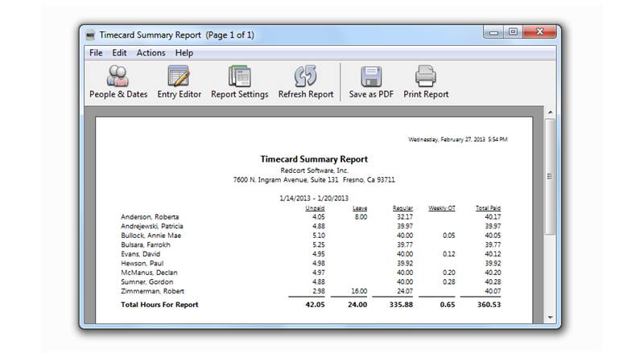Click Sumner's weekly OT value 0.28

[449, 282]
